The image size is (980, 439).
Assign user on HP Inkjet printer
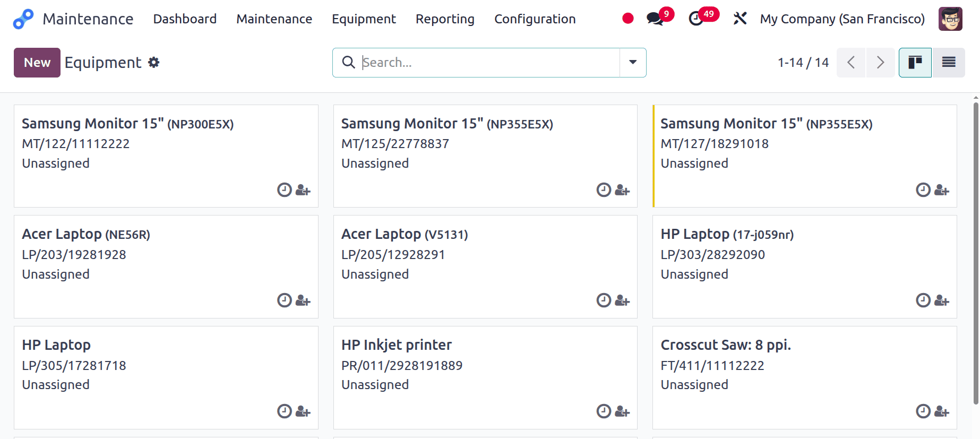622,412
